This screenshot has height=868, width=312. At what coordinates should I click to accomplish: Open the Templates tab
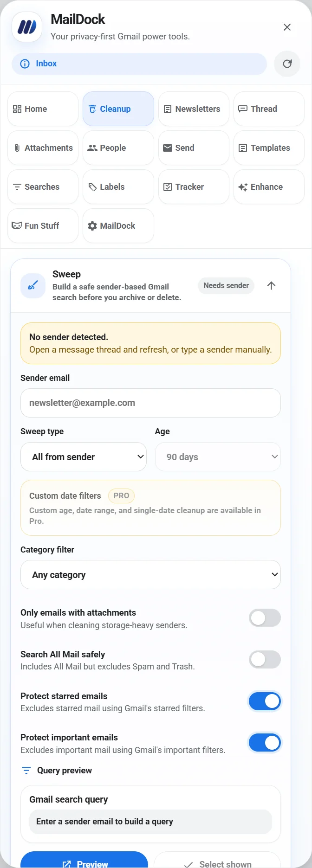(269, 148)
